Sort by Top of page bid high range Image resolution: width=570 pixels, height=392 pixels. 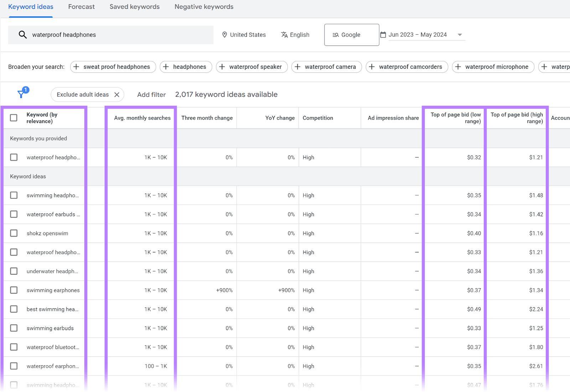tap(517, 118)
